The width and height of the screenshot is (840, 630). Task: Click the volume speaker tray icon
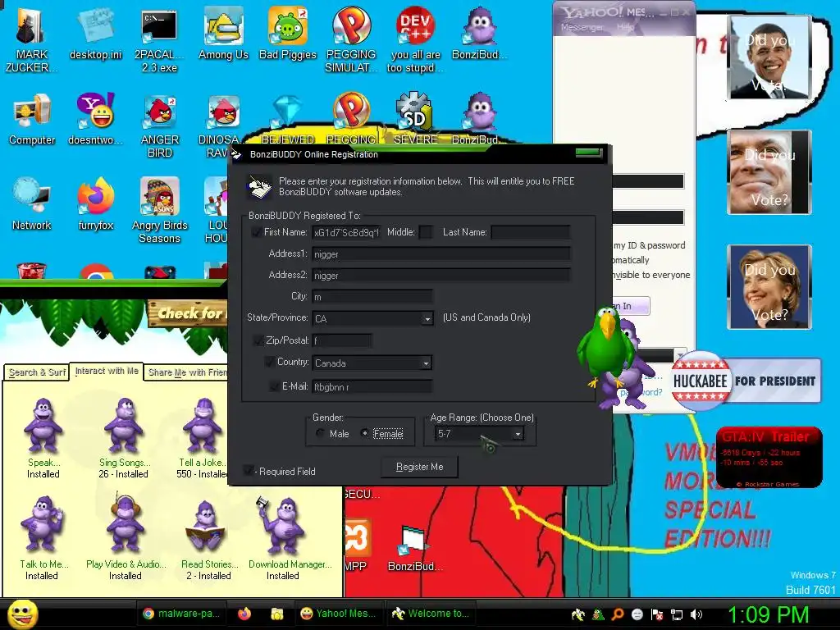[696, 614]
